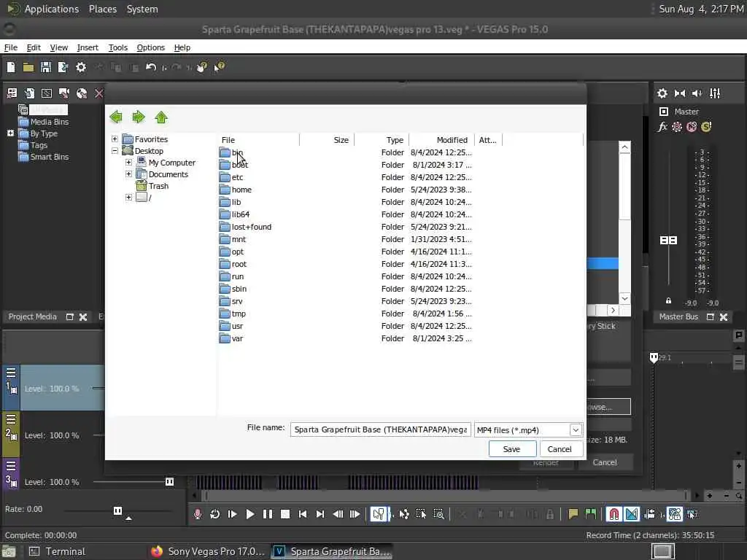This screenshot has height=560, width=747.
Task: Open Master Bus gear settings icon
Action: 662,93
